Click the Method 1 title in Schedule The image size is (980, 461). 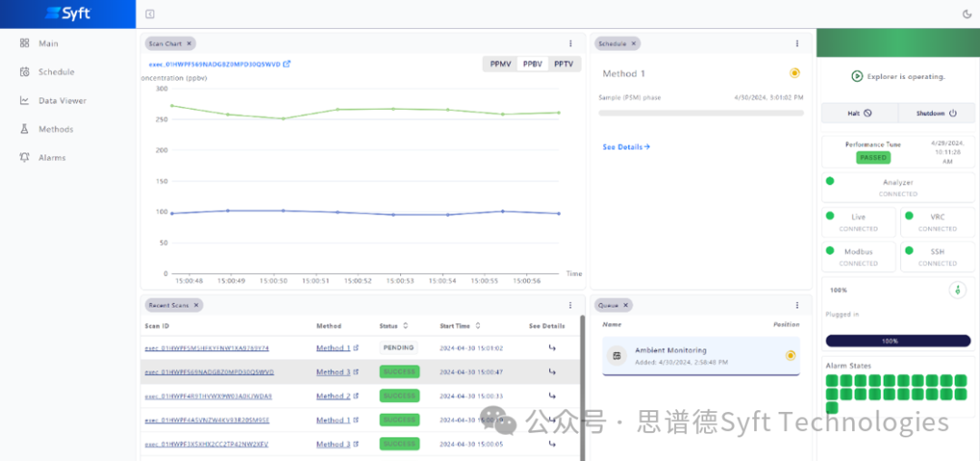pyautogui.click(x=623, y=74)
